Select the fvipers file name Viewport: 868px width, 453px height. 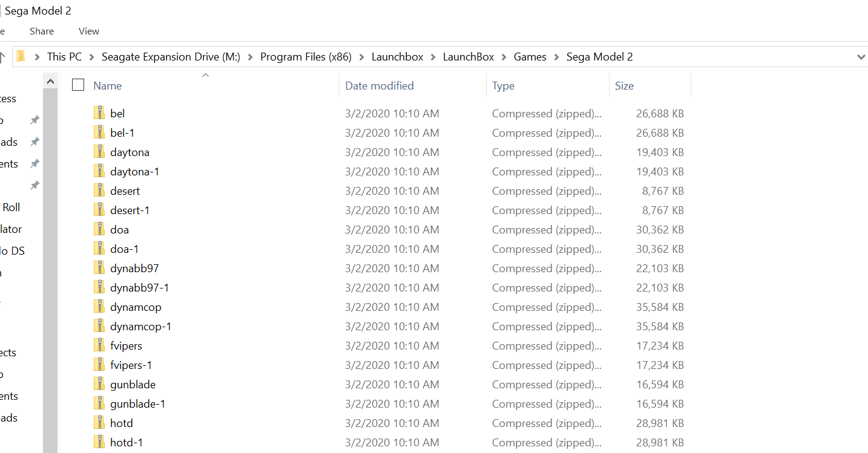[x=126, y=346]
